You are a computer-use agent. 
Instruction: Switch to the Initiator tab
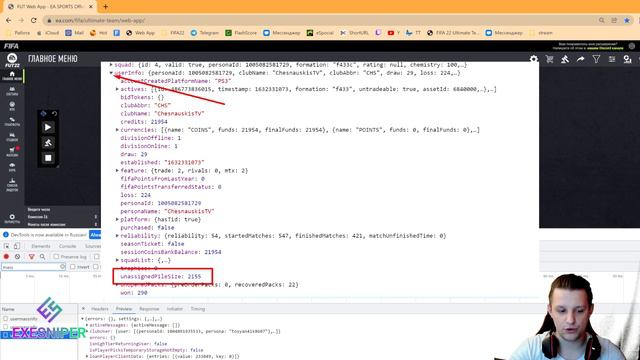[x=175, y=309]
